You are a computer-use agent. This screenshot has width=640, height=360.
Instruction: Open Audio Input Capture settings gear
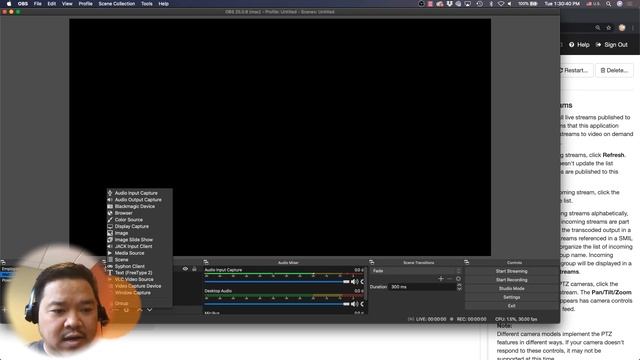pyautogui.click(x=362, y=282)
